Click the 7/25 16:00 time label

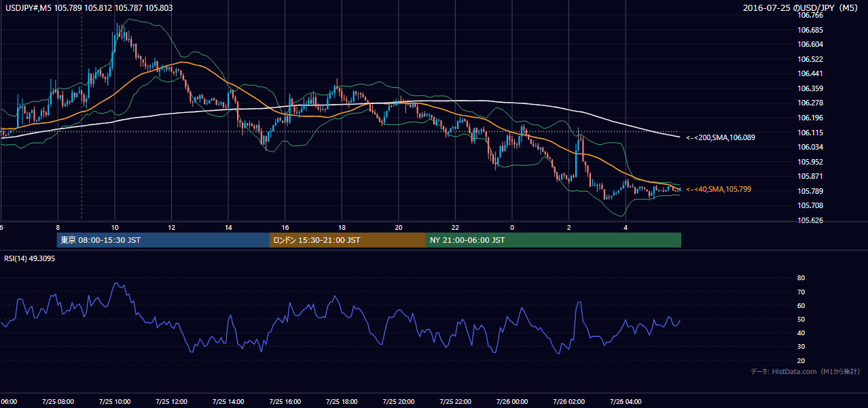285,401
